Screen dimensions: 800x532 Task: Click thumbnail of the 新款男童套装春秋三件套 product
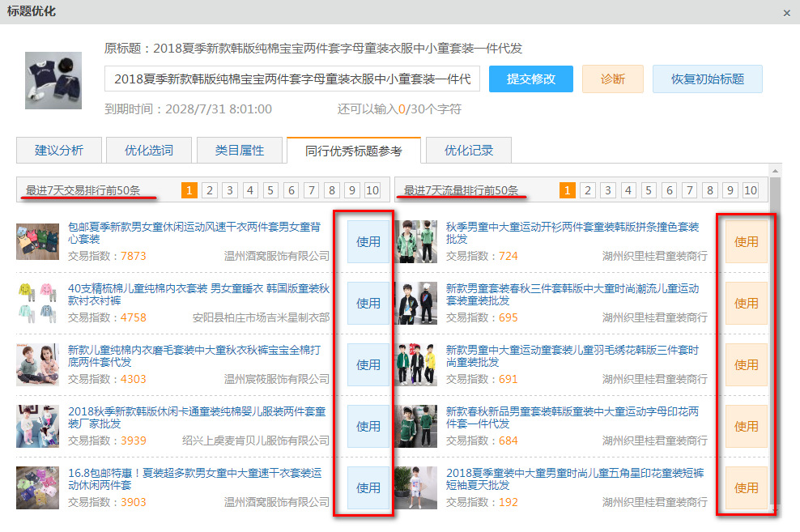(x=416, y=304)
